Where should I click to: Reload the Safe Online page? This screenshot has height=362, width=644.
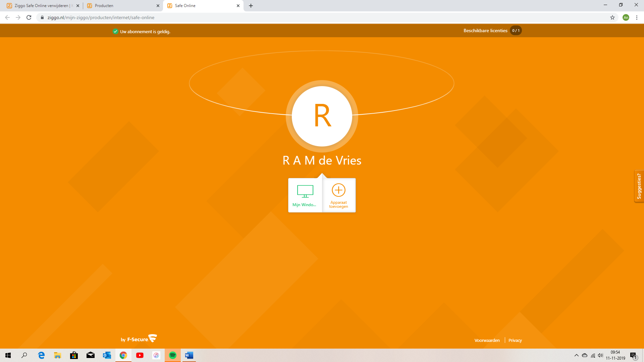(29, 17)
